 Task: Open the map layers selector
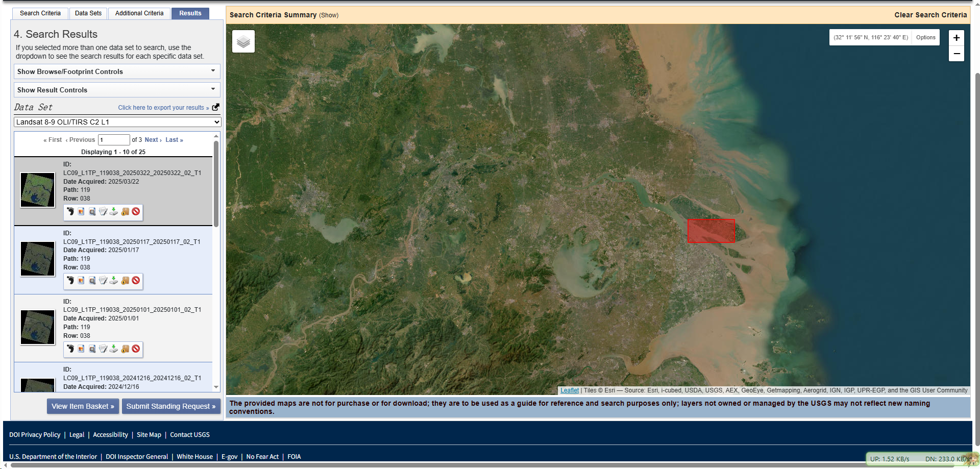[243, 41]
